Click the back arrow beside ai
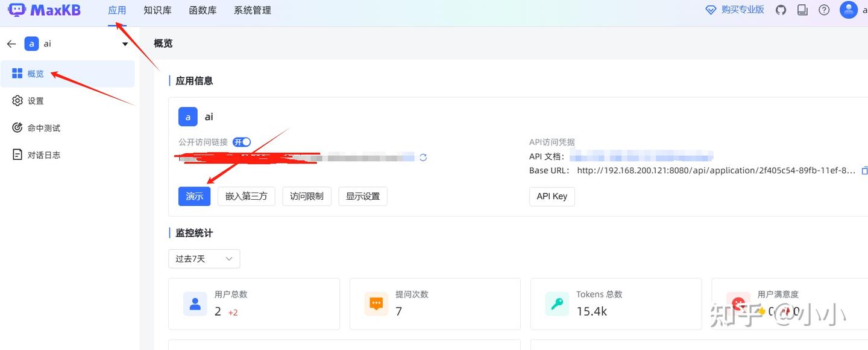868x350 pixels. [x=11, y=44]
